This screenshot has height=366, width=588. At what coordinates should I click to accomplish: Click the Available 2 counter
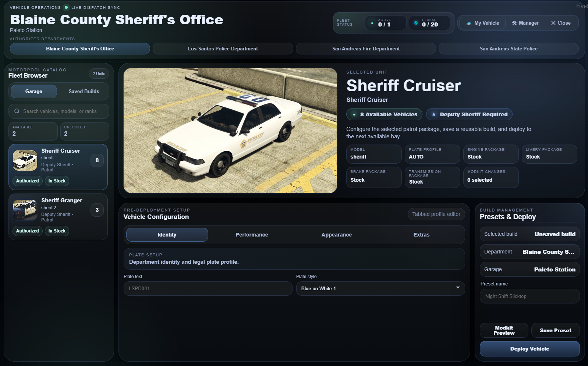[x=33, y=131]
